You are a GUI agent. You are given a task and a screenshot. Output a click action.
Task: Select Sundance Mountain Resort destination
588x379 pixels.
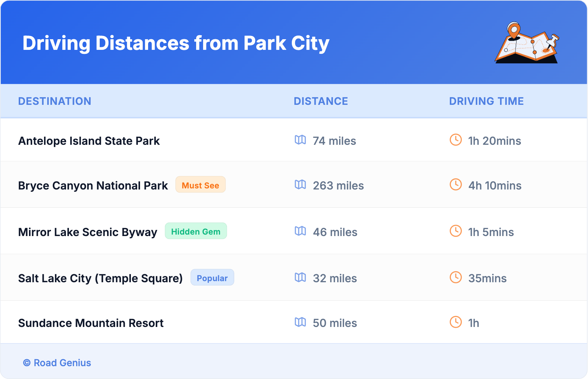tap(91, 323)
